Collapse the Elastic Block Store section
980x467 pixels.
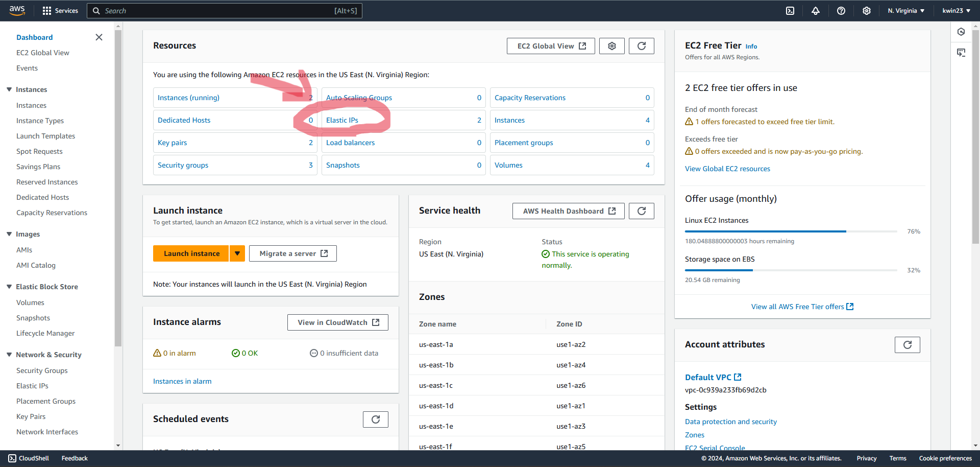coord(9,287)
